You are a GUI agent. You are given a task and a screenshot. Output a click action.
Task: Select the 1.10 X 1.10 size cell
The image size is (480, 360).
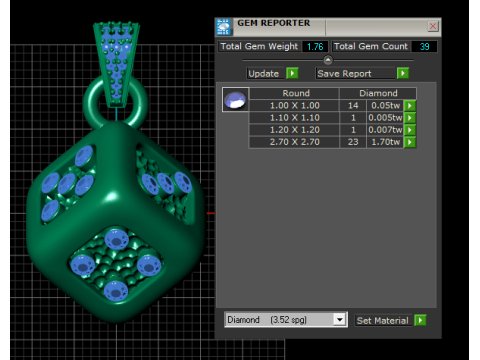click(294, 118)
